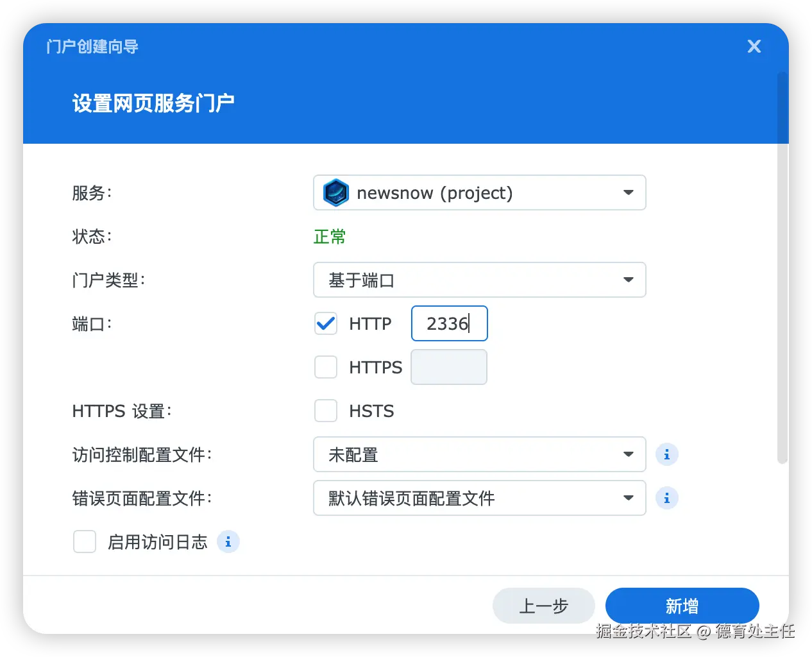
Task: Open the 门户类型 基于端口 dropdown
Action: pos(479,280)
